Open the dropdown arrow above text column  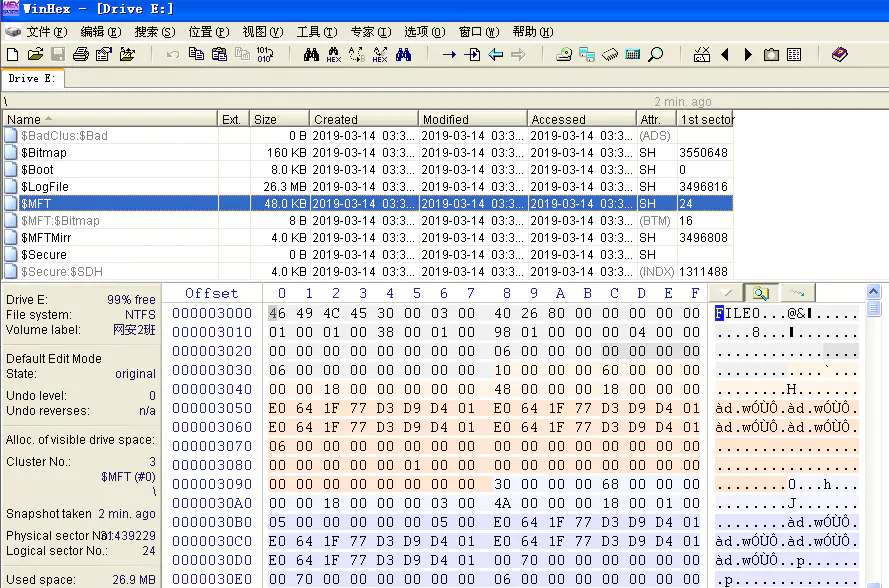[726, 293]
